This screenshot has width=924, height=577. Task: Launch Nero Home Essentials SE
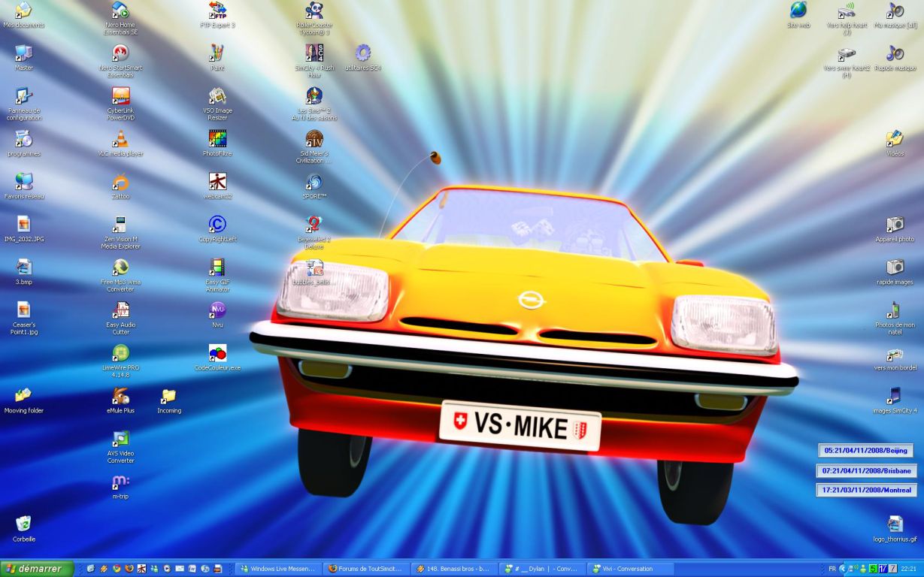click(x=120, y=11)
